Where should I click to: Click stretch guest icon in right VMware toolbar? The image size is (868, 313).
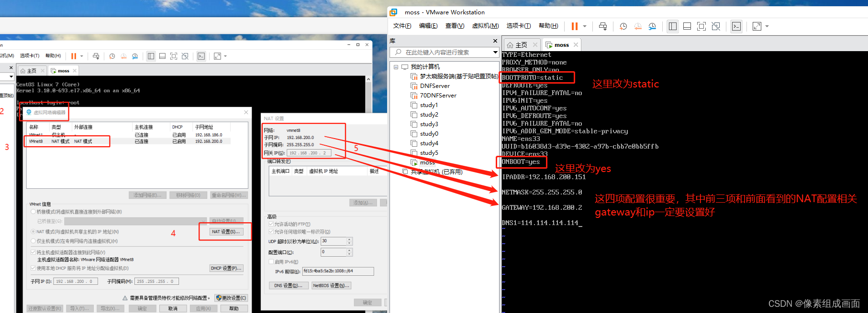(x=757, y=26)
